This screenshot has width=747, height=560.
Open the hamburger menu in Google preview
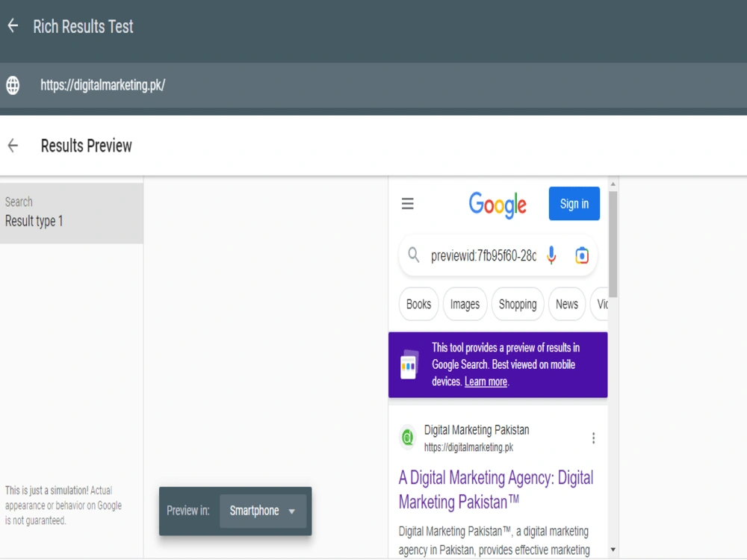coord(407,204)
